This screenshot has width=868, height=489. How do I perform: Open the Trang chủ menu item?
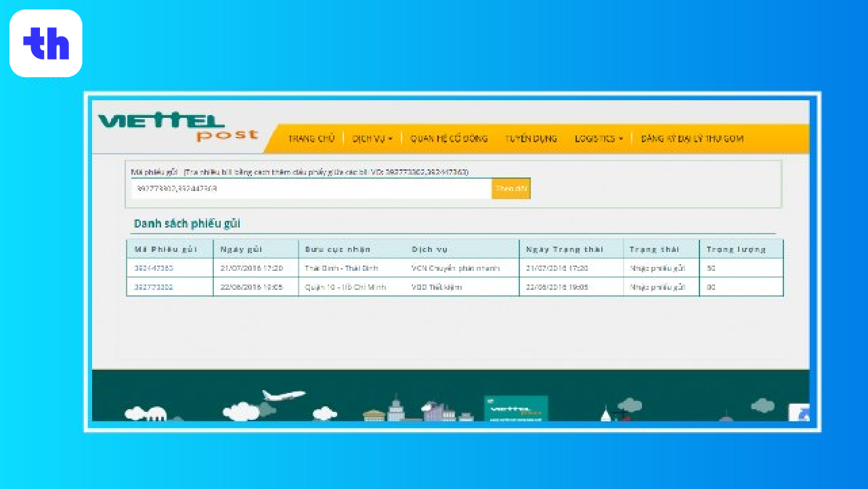point(311,139)
